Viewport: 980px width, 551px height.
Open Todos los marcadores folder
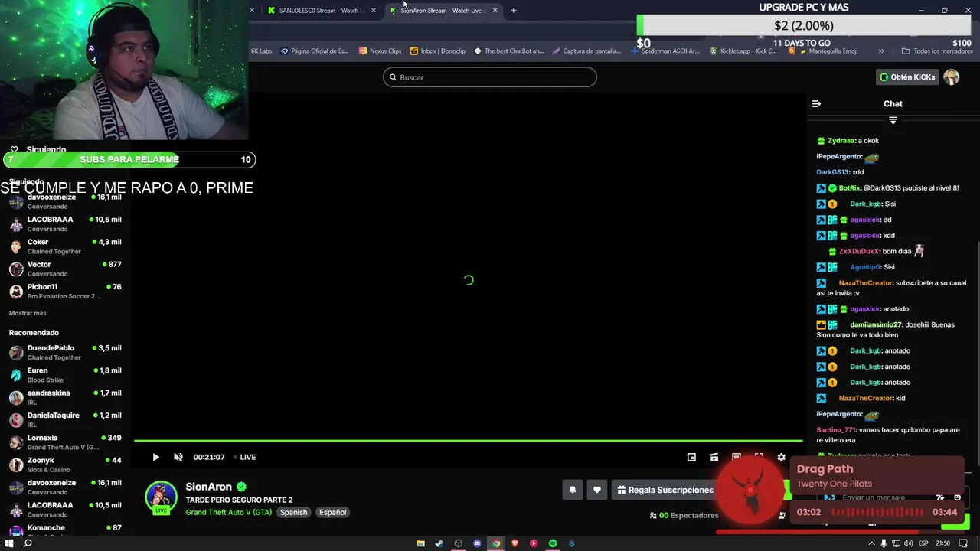(x=937, y=51)
